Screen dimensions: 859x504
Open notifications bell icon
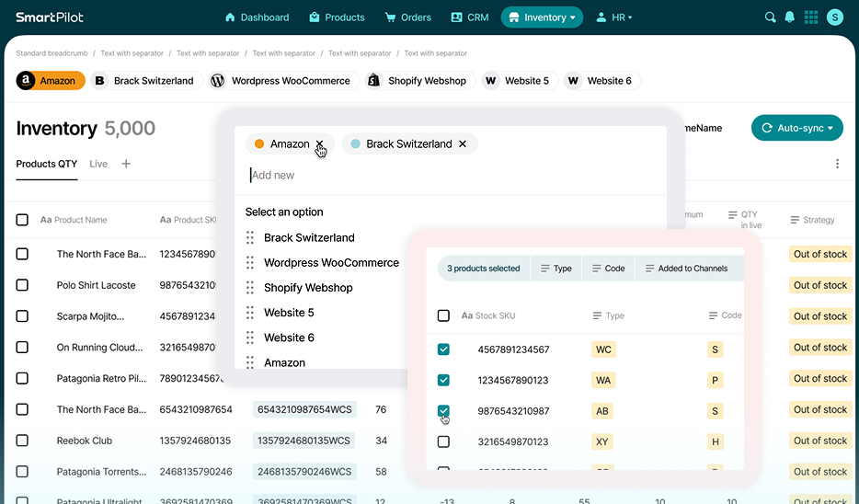[789, 17]
